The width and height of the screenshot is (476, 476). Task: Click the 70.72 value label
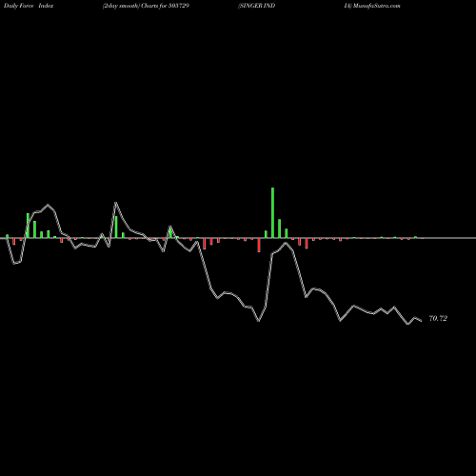coord(438,318)
